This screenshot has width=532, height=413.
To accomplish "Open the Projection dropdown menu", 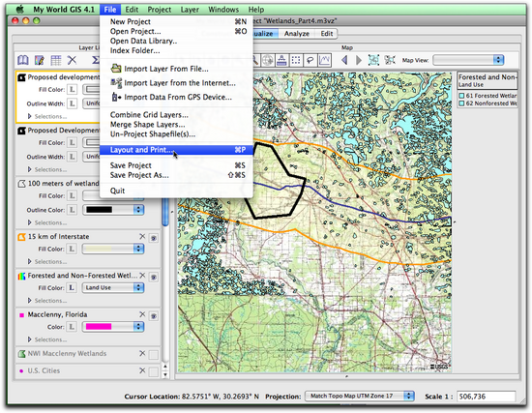I will point(360,396).
